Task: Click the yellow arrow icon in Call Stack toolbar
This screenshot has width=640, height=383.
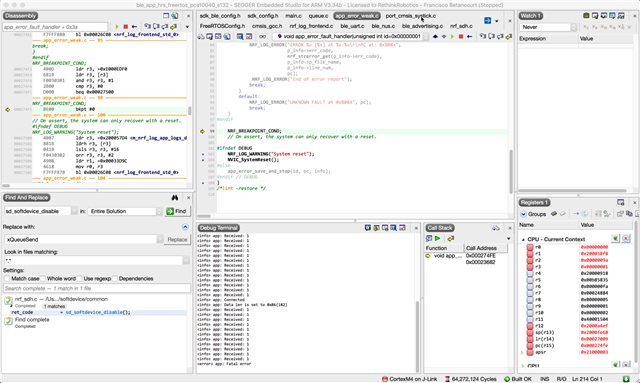Action: [450, 238]
